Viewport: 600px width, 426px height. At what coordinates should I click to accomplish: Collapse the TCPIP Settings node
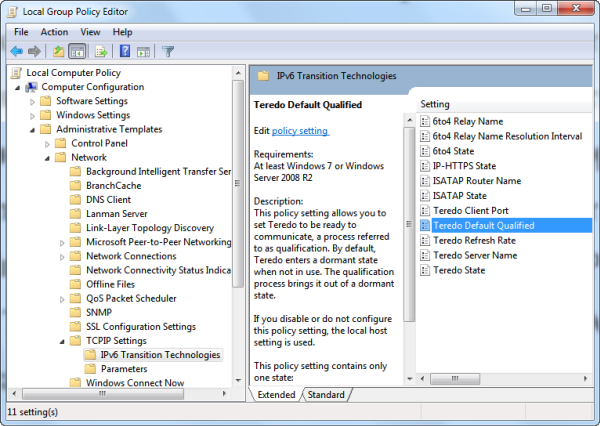(62, 342)
